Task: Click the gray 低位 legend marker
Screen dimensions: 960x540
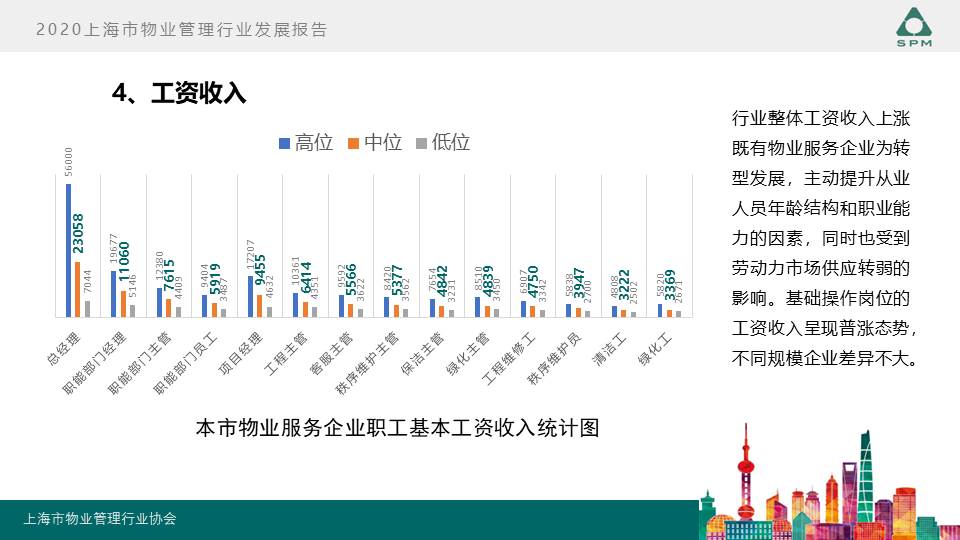Action: (422, 143)
